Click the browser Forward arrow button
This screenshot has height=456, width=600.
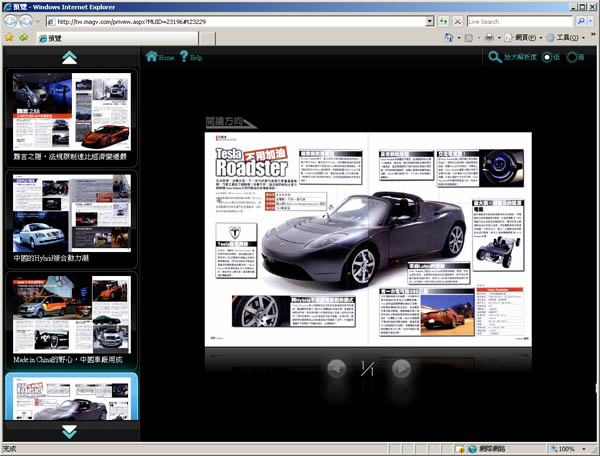pyautogui.click(x=26, y=21)
